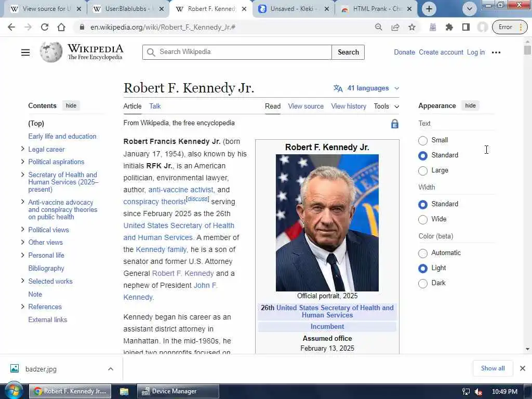Open the Tools dropdown menu

(387, 106)
